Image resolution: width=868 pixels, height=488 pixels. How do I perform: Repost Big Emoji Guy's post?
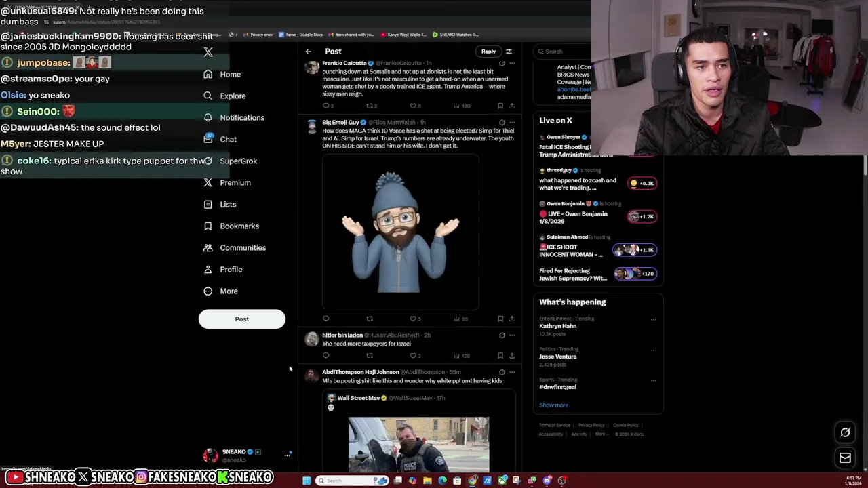coord(370,319)
